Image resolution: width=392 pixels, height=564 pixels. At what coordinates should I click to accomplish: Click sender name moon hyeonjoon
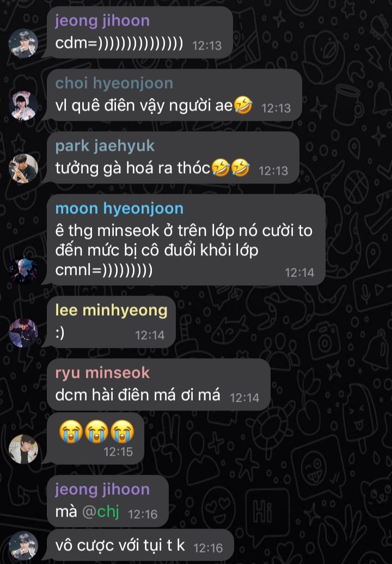pos(119,209)
